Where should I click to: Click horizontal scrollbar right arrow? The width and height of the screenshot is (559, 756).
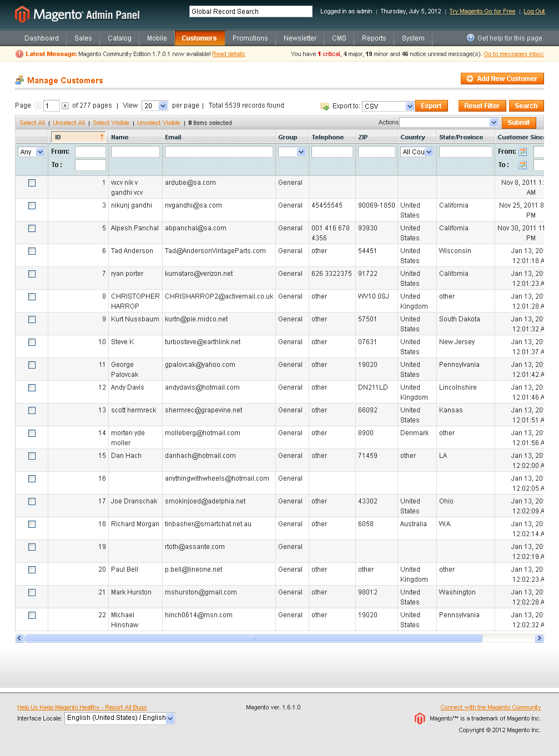(x=539, y=638)
